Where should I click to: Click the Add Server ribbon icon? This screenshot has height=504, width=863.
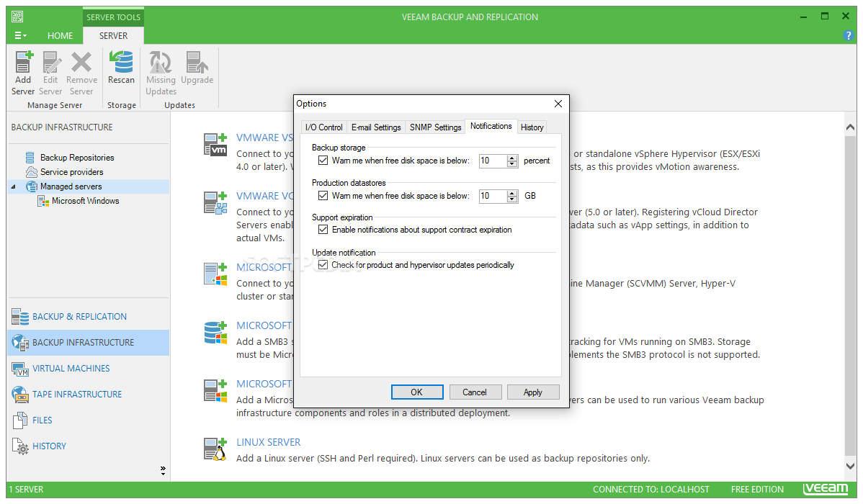tap(23, 62)
